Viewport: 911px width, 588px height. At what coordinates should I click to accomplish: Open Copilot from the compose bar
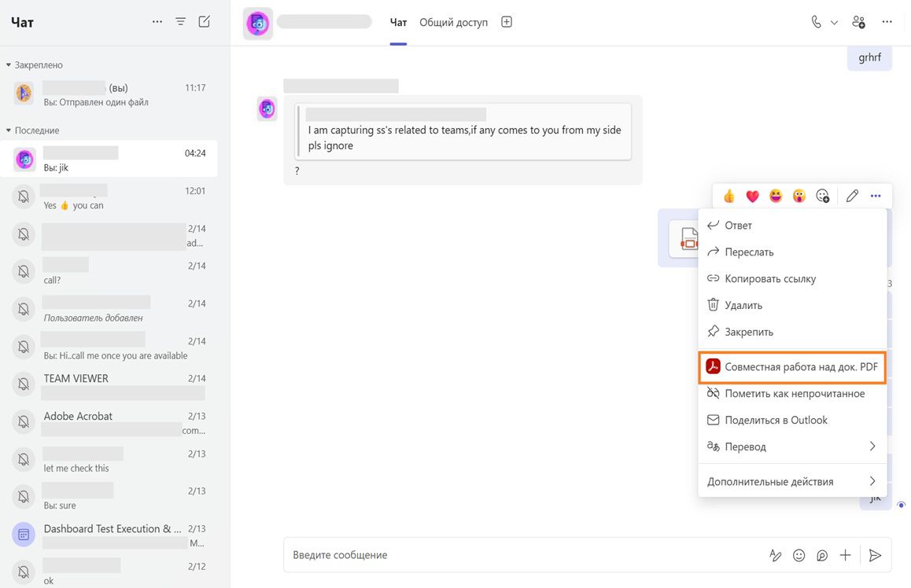(x=822, y=555)
